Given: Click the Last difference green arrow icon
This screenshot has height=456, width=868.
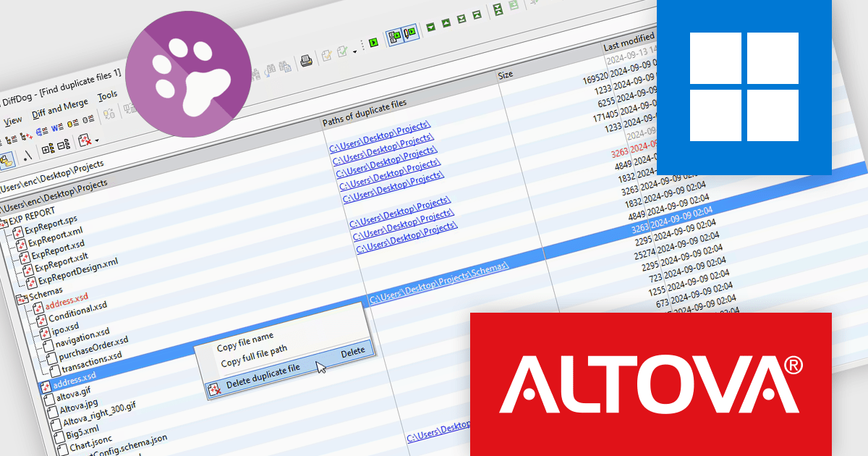Looking at the screenshot, I should [x=461, y=20].
